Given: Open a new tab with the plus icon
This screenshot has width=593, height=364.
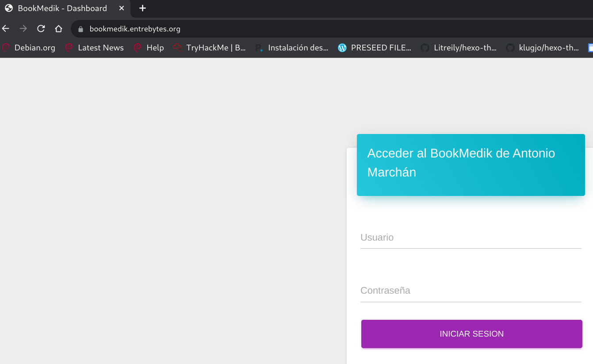Looking at the screenshot, I should (142, 8).
